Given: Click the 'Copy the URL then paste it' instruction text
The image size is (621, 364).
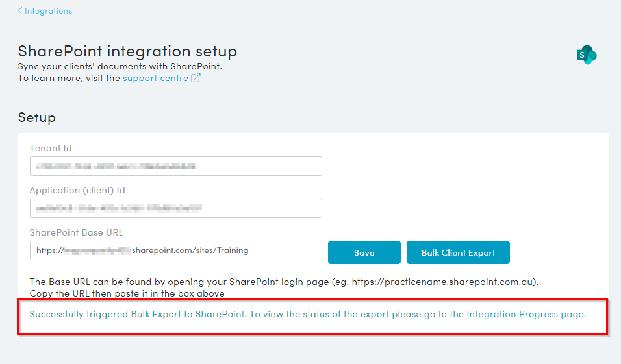Looking at the screenshot, I should click(x=127, y=293).
